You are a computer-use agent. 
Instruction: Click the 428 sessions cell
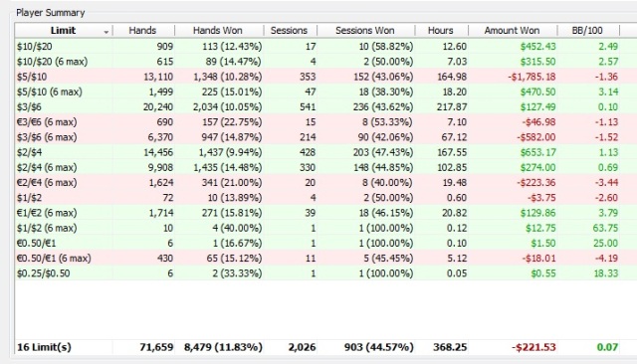tap(308, 152)
